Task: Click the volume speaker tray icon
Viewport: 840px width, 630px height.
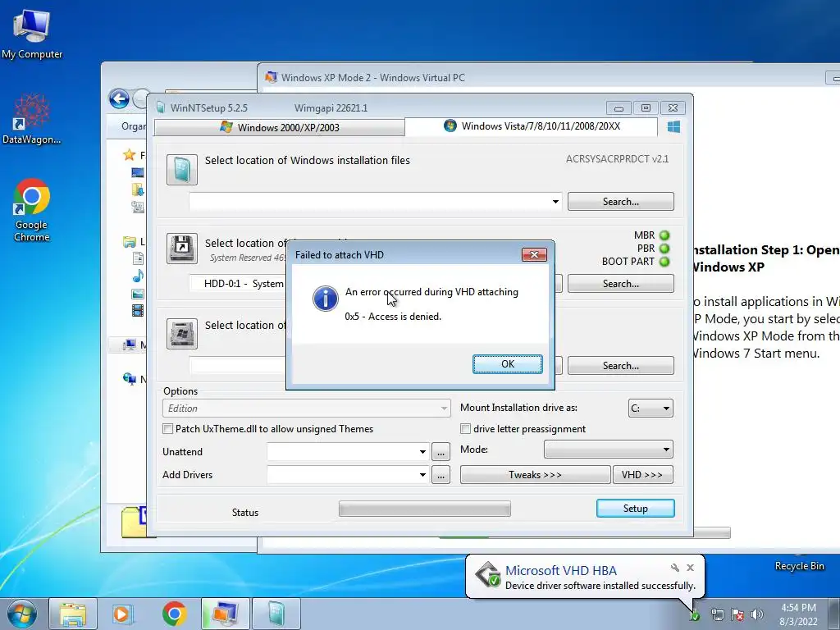Action: pyautogui.click(x=757, y=614)
